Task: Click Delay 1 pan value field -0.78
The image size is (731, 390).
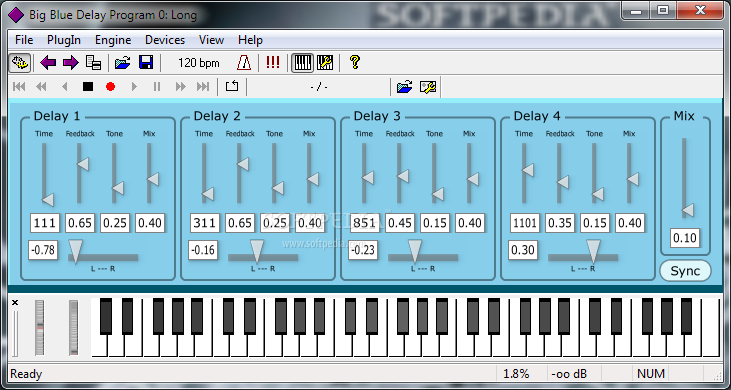Action: (43, 250)
